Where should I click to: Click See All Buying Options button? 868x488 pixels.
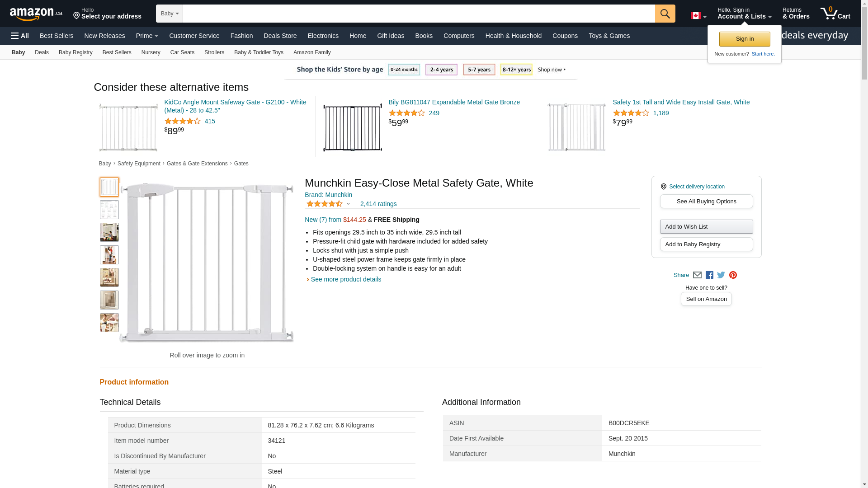click(706, 202)
